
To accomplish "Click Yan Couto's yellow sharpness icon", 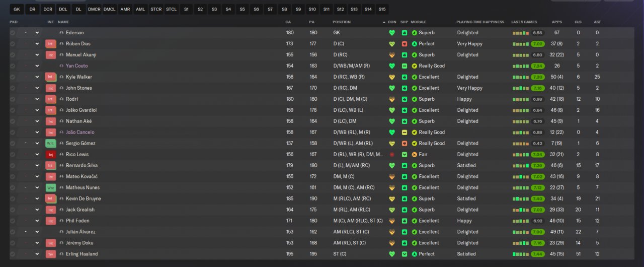I will [405, 66].
